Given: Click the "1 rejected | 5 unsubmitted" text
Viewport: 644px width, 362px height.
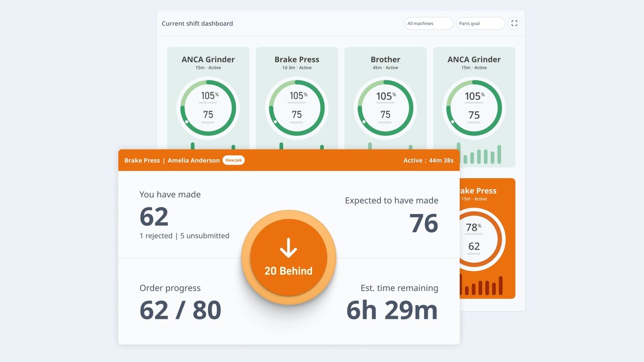Looking at the screenshot, I should pyautogui.click(x=184, y=235).
